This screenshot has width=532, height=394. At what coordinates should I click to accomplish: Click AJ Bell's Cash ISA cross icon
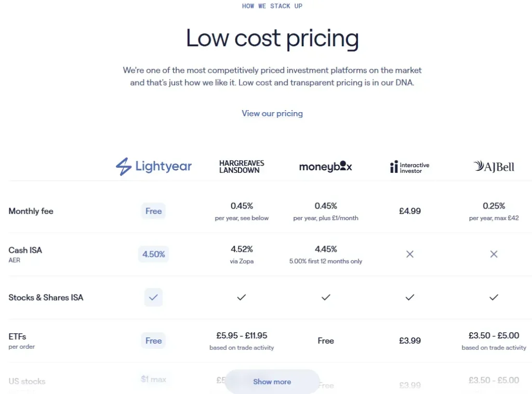click(x=494, y=254)
